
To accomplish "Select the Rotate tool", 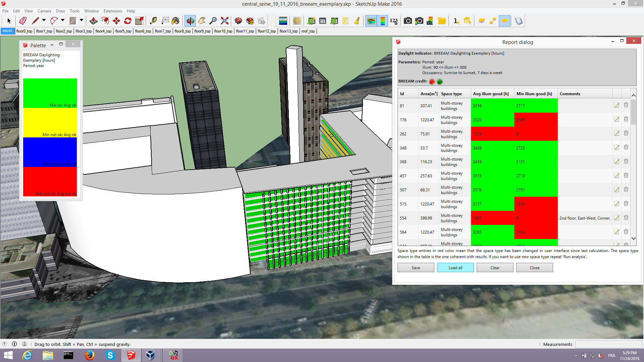I will pos(128,21).
